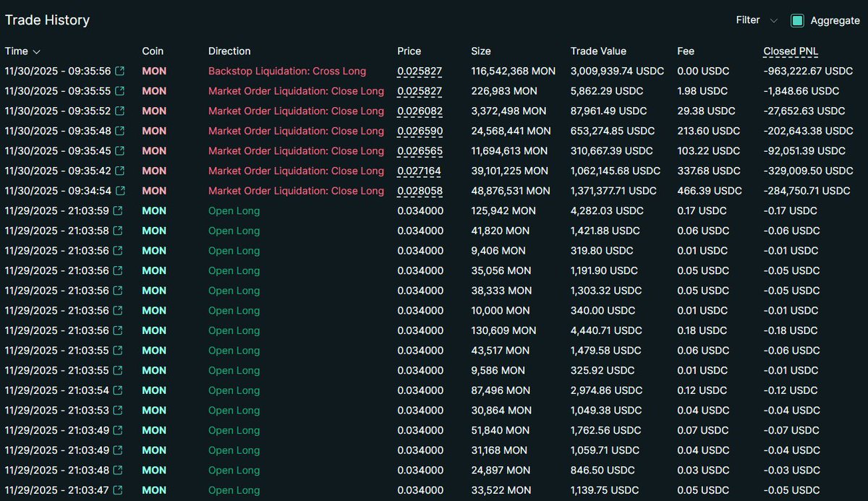Open explorer link icon for 09:35:42 trade
868x501 pixels.
(120, 171)
